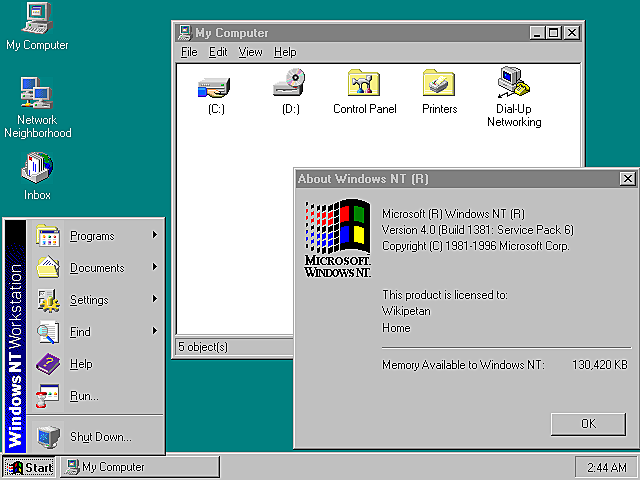Choose Shut Down... in the Start menu
This screenshot has width=640, height=480.
(x=101, y=437)
